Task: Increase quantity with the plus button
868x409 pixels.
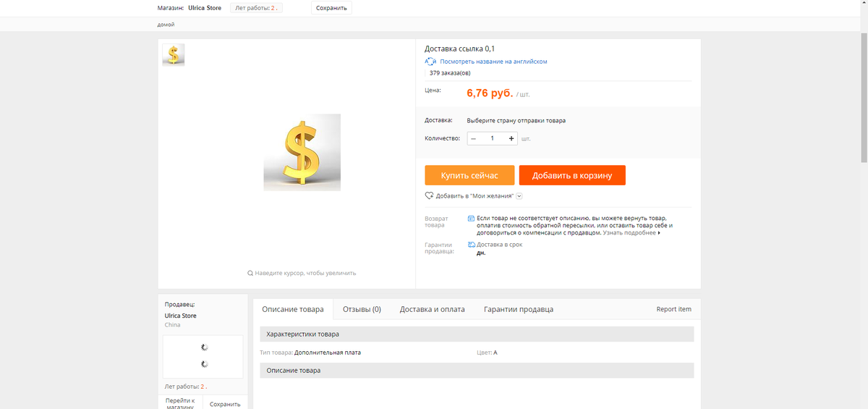Action: pyautogui.click(x=511, y=138)
